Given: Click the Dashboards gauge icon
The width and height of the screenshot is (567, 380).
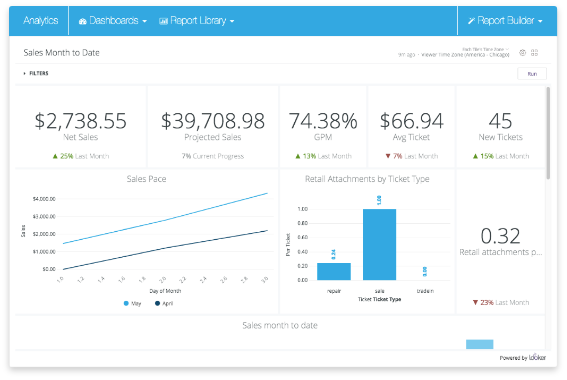Looking at the screenshot, I should (82, 21).
